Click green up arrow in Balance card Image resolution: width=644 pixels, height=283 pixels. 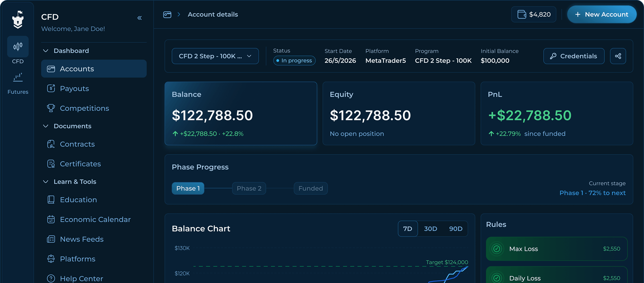(x=175, y=134)
